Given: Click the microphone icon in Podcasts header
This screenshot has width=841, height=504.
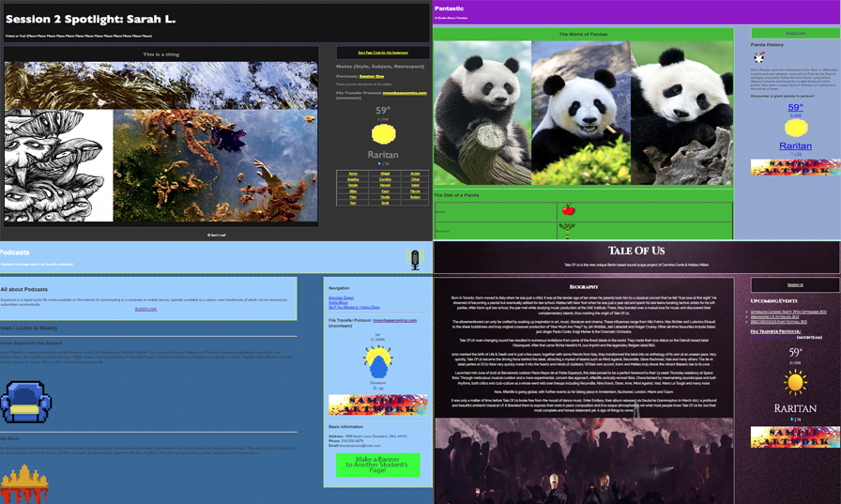Looking at the screenshot, I should point(414,260).
